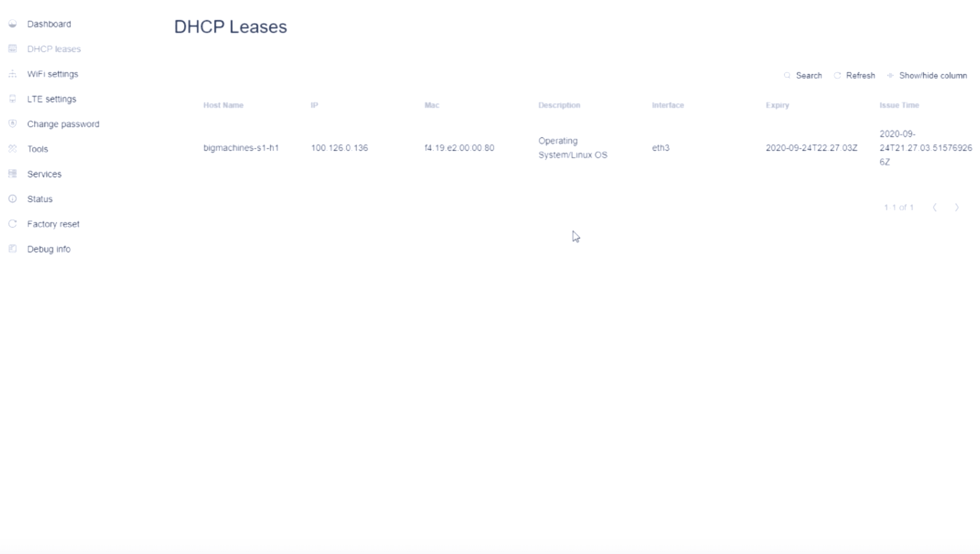Click the Debug info icon in sidebar
This screenshot has width=980, height=554.
coord(12,249)
